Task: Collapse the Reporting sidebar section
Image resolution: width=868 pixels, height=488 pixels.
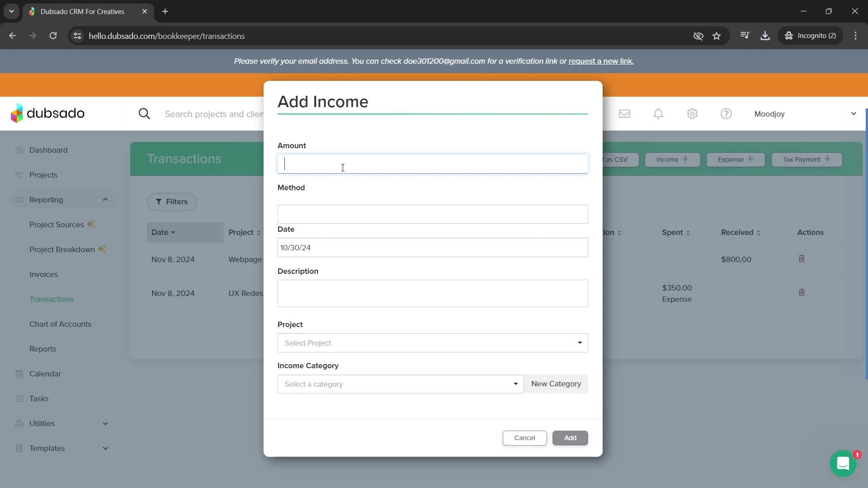Action: pos(105,199)
